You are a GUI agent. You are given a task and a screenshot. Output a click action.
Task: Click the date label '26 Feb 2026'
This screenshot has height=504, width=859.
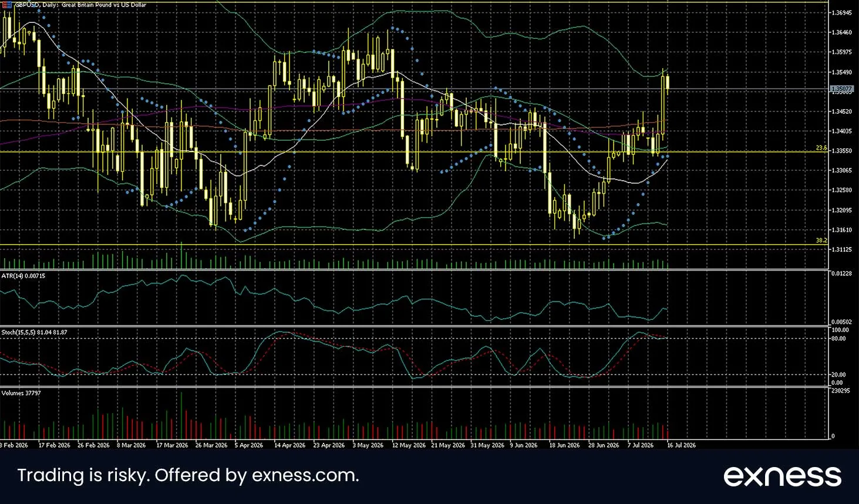pyautogui.click(x=93, y=445)
